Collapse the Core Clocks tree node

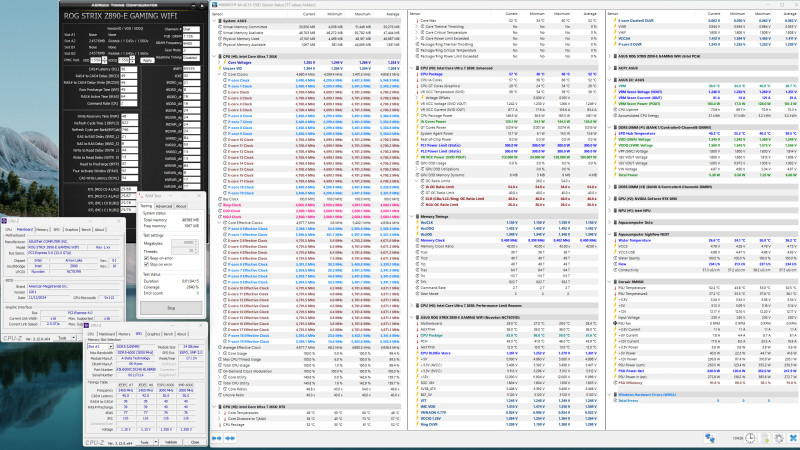click(x=220, y=74)
